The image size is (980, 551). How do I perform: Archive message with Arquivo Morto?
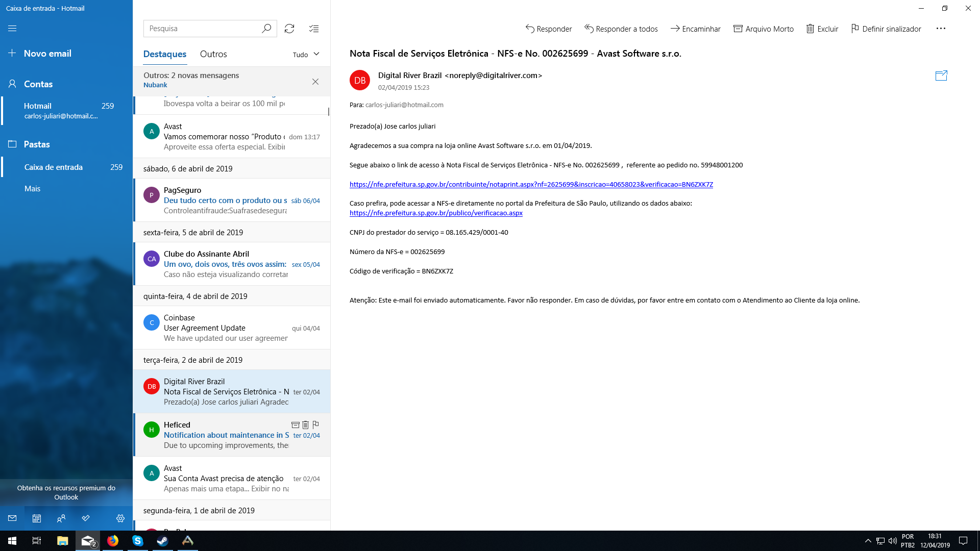pos(764,29)
